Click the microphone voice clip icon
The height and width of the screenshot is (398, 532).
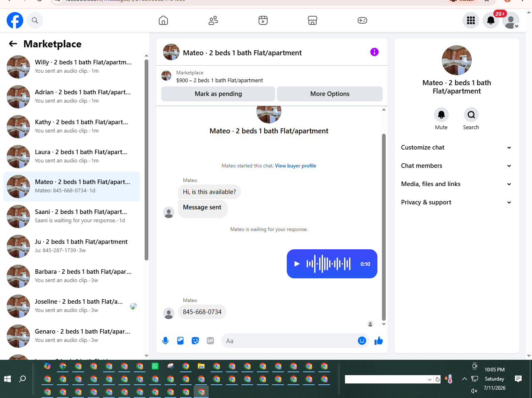[165, 341]
